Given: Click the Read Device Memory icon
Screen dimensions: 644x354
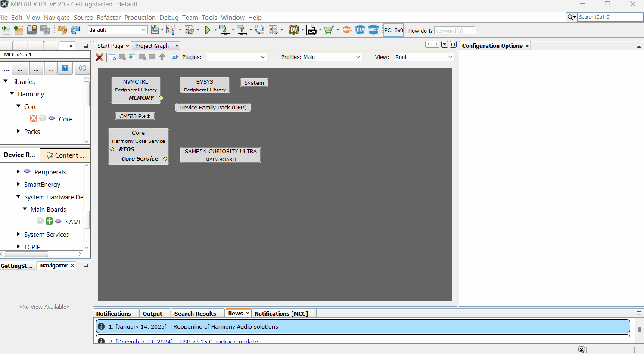Looking at the screenshot, I should 241,30.
